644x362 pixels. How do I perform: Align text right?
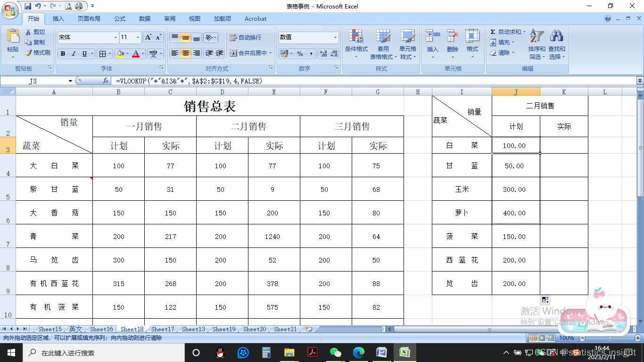[x=197, y=53]
